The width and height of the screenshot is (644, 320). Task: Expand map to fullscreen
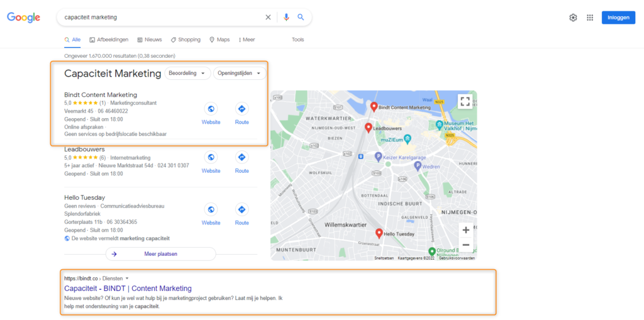click(x=465, y=101)
